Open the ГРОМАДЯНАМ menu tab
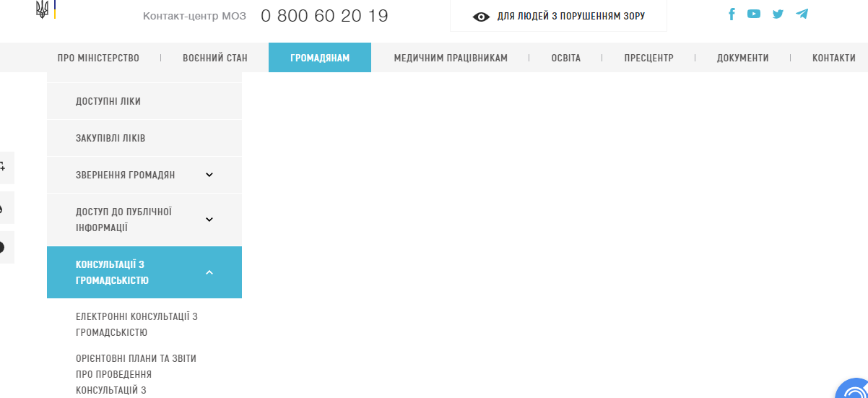Image resolution: width=868 pixels, height=398 pixels. [320, 58]
